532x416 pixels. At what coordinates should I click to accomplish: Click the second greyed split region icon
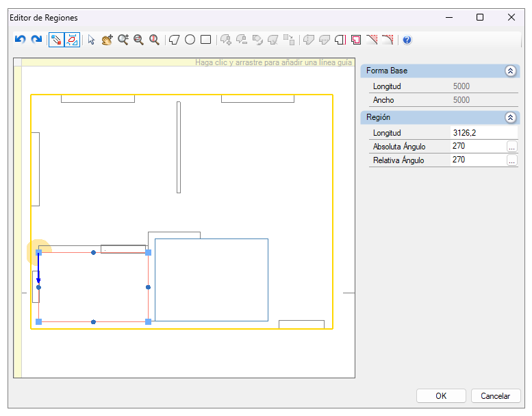(x=325, y=40)
